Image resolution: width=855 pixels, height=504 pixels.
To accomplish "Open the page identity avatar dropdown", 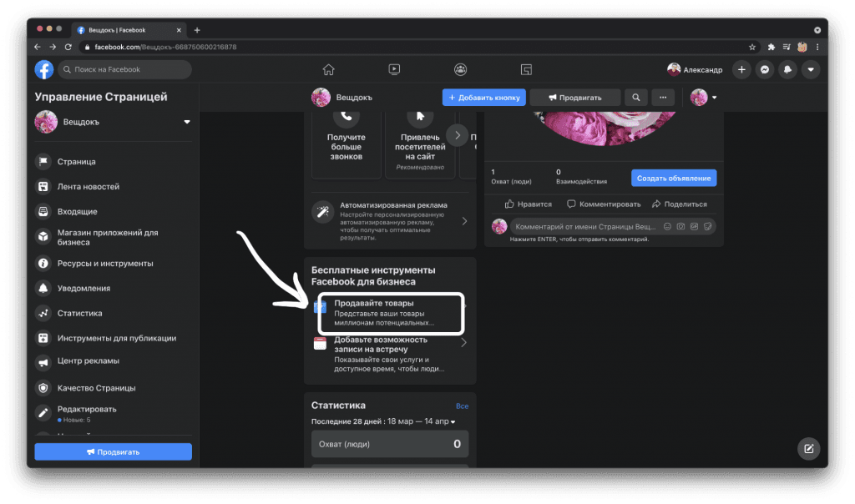I will point(704,98).
